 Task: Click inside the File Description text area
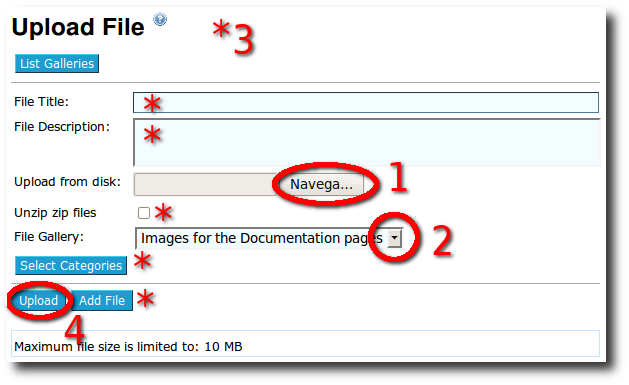(x=367, y=142)
